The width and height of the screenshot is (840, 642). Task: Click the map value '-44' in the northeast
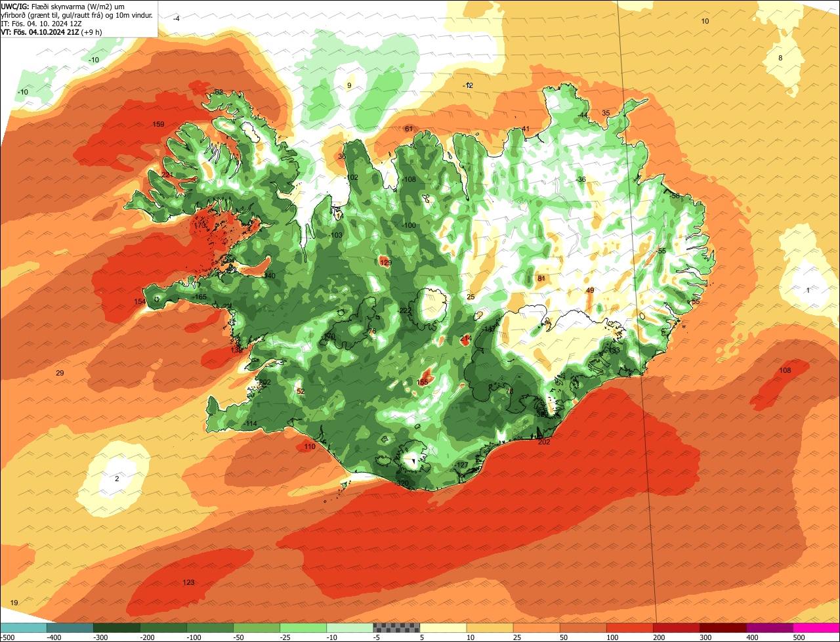click(x=583, y=115)
